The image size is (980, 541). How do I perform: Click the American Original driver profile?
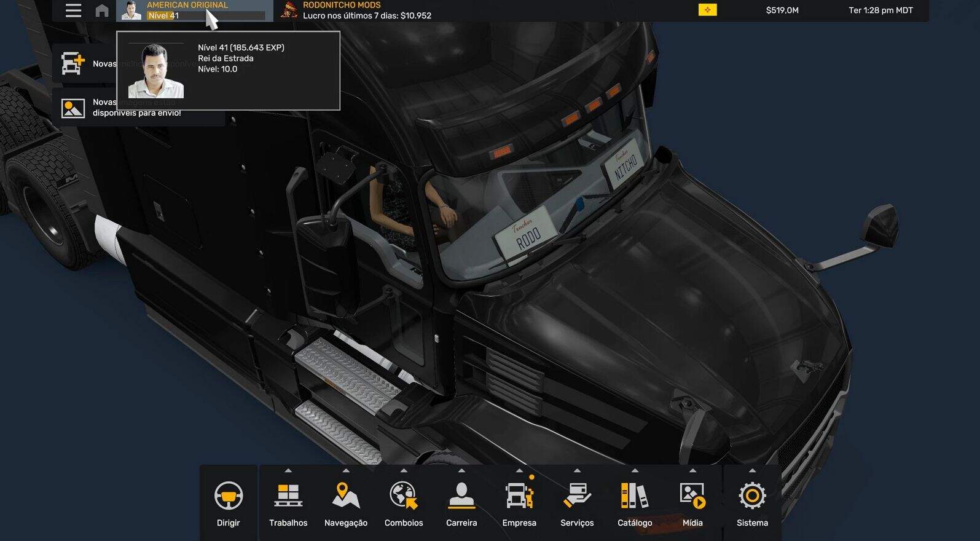pos(187,6)
